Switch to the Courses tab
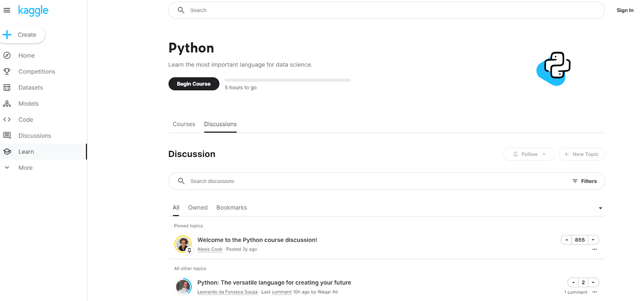 click(x=184, y=124)
